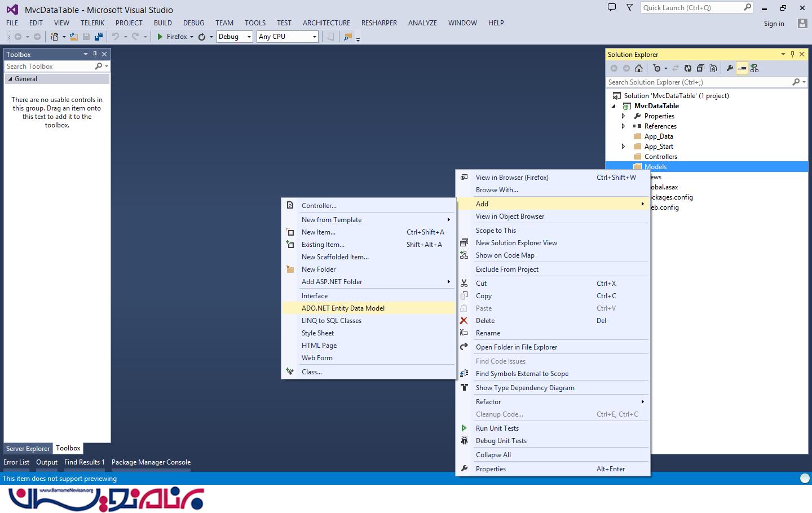Click the Open File toolbar icon

[73, 37]
